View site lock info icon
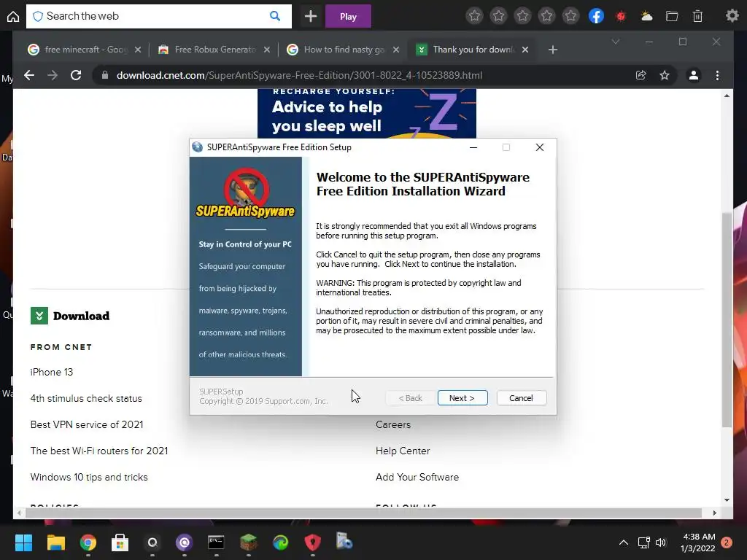The image size is (747, 560). click(105, 75)
